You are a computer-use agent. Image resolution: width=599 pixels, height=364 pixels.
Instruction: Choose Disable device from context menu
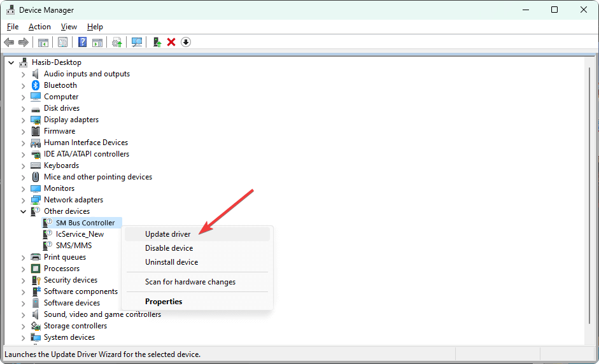click(x=197, y=248)
